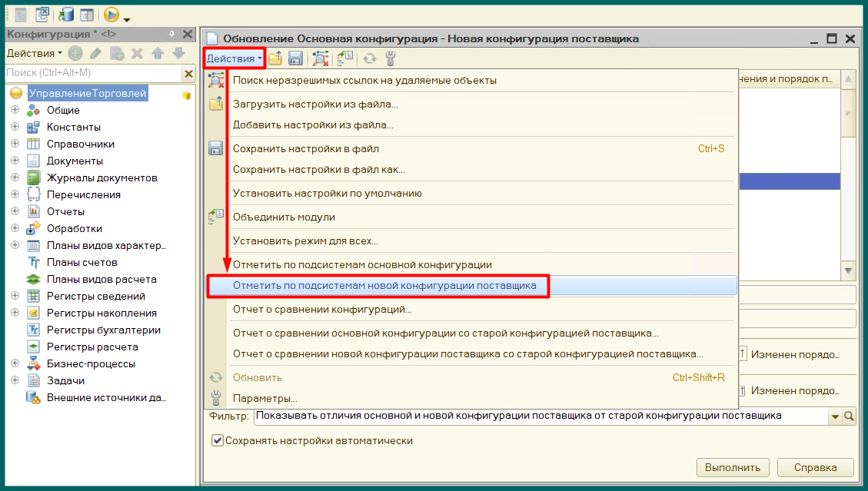Open Действия menu in Конфигурация panel
Screen dimensions: 868x491
point(34,53)
